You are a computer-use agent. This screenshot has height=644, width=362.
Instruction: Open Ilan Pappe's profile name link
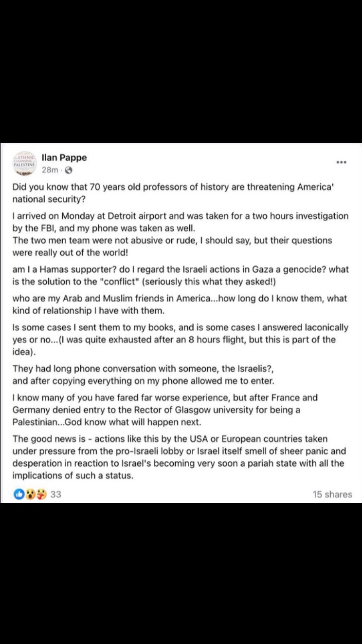(64, 158)
